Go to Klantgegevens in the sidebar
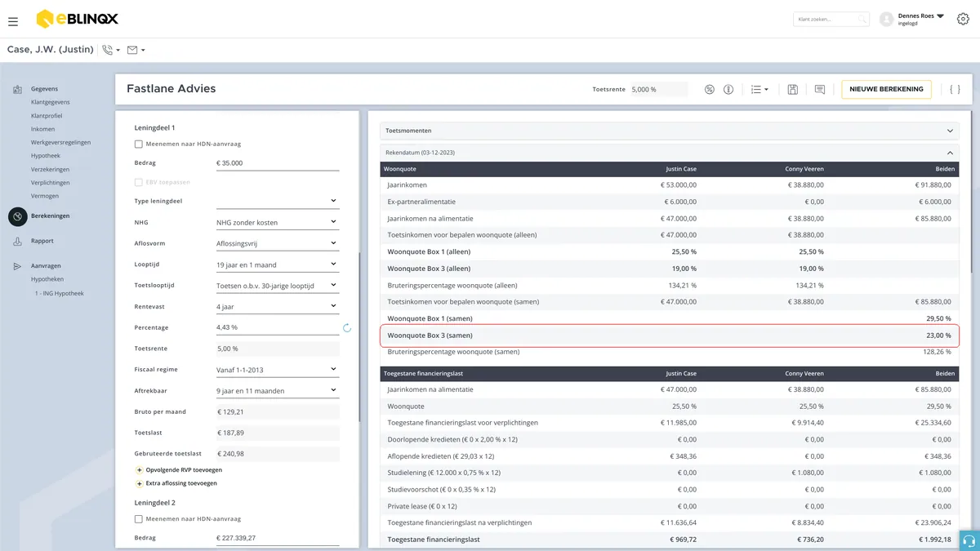 click(x=51, y=103)
